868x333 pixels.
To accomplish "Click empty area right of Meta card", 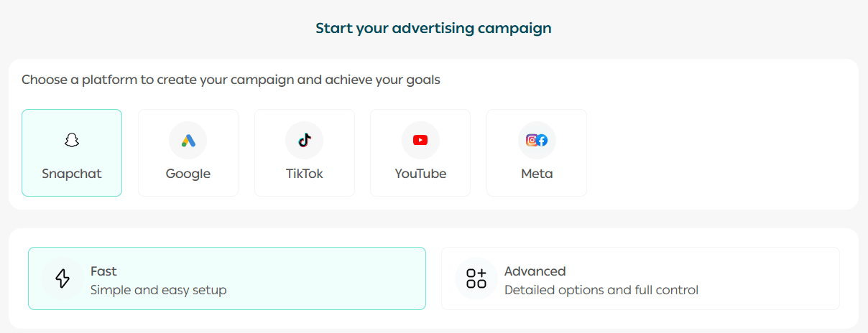I will pos(719,152).
